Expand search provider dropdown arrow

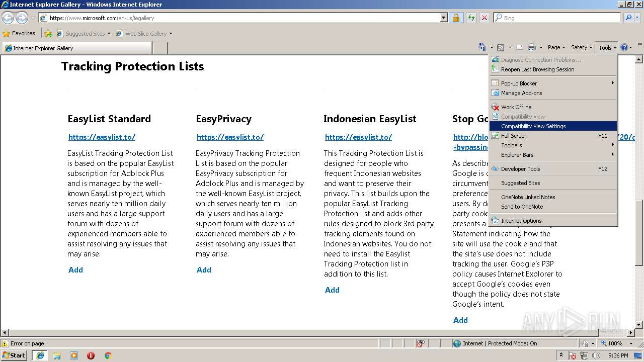pos(637,18)
